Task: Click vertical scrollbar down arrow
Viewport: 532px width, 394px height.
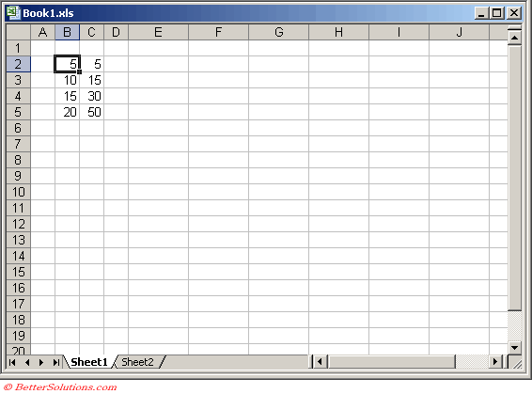Action: (x=514, y=347)
